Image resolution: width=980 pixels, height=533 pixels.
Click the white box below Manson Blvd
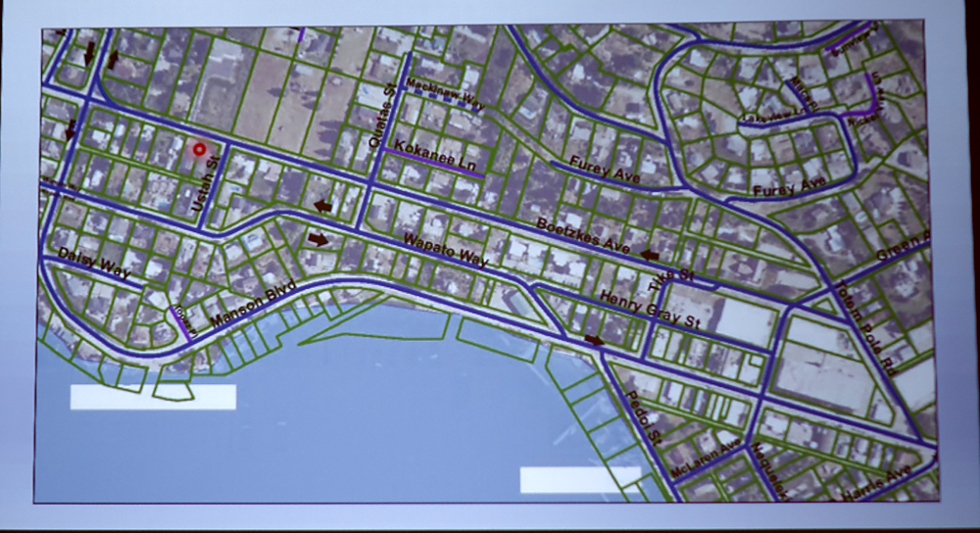click(x=153, y=397)
